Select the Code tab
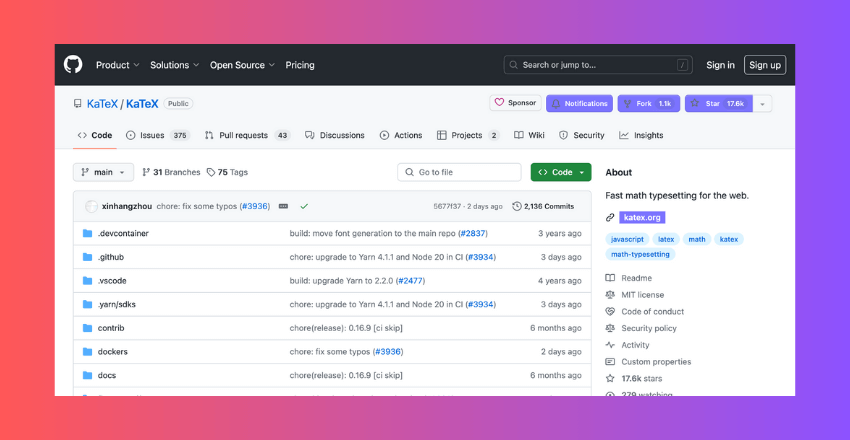 tap(95, 135)
